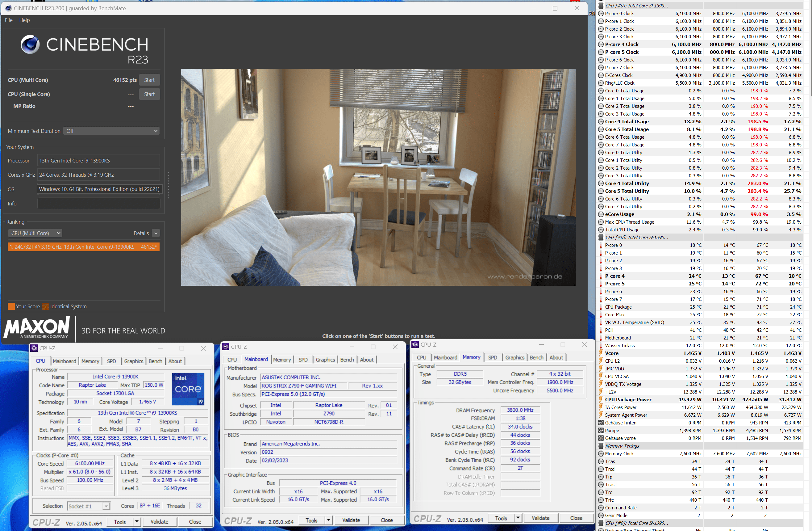Viewport: 812px width, 531px height.
Task: Switch to the SPD tab in the Mainboard CPU-Z window
Action: [303, 360]
